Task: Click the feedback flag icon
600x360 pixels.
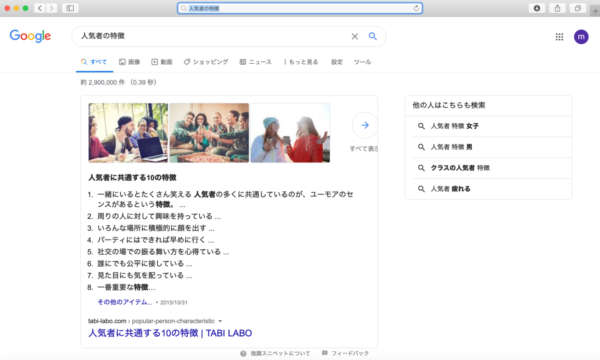Action: tap(324, 353)
